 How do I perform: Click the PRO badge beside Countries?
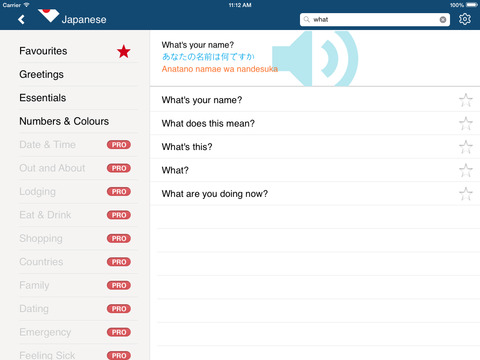click(x=119, y=262)
